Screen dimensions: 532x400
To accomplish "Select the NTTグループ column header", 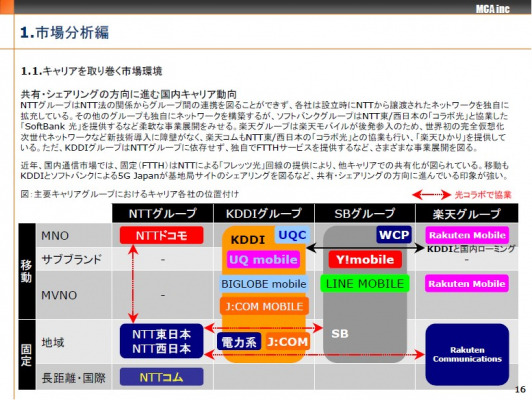I will [163, 213].
